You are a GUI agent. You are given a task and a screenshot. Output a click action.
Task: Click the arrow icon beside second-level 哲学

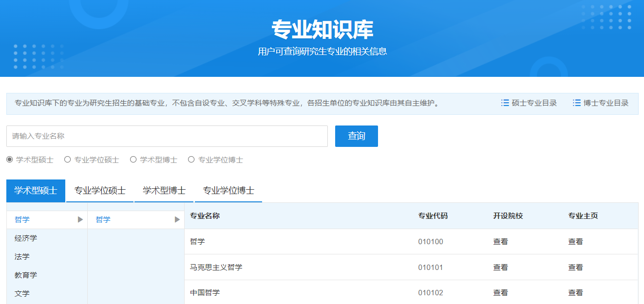coord(176,219)
